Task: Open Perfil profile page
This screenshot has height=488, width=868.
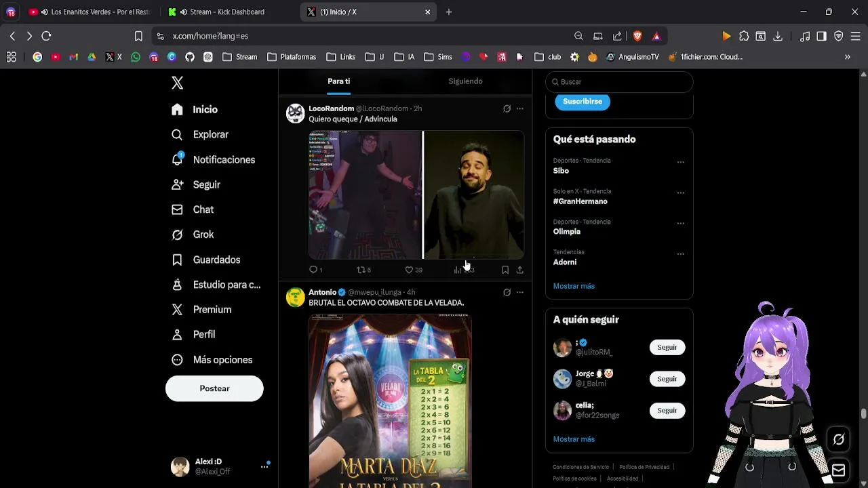Action: [x=193, y=335]
